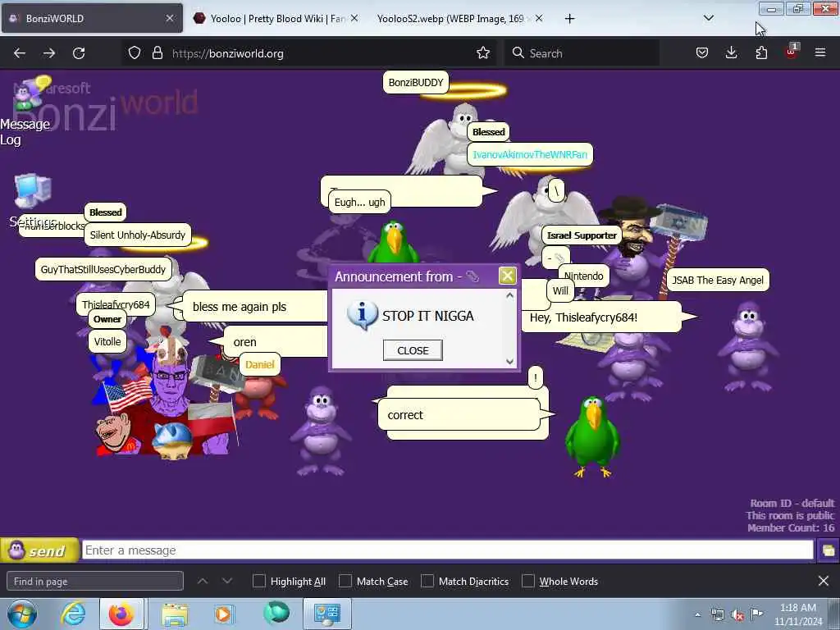
Task: Click the Bonzi send button
Action: (x=39, y=550)
